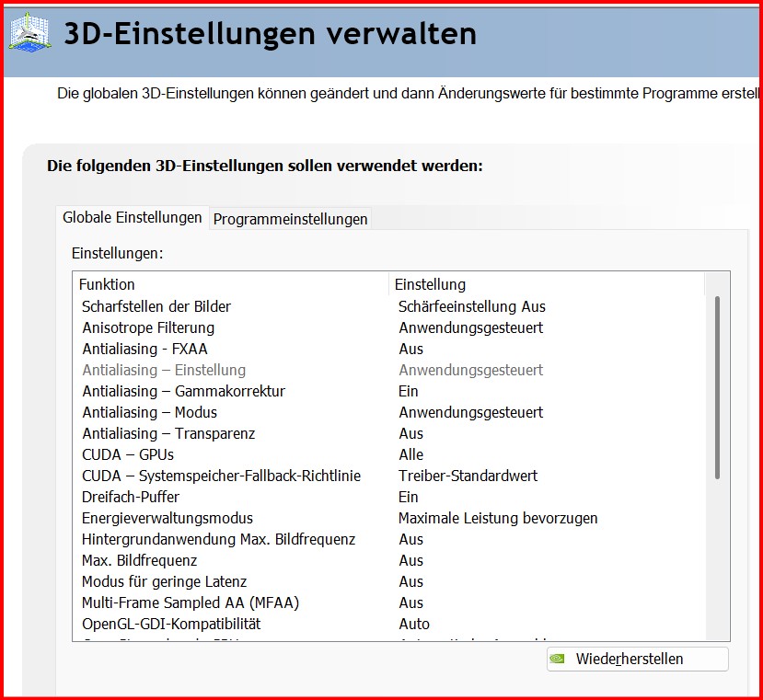This screenshot has width=763, height=700.
Task: Select the Antialiasing – Transparenz row
Action: tap(388, 433)
